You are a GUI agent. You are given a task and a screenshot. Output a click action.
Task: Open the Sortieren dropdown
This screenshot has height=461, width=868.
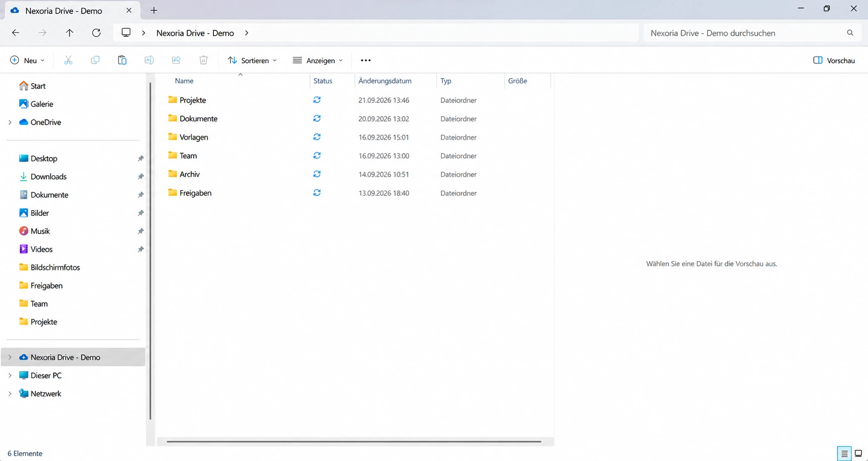click(252, 61)
